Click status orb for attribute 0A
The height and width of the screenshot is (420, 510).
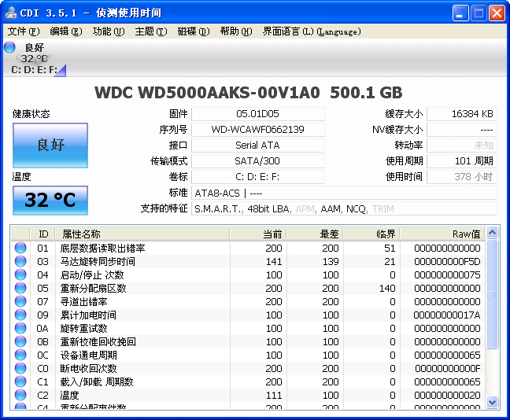(x=20, y=328)
